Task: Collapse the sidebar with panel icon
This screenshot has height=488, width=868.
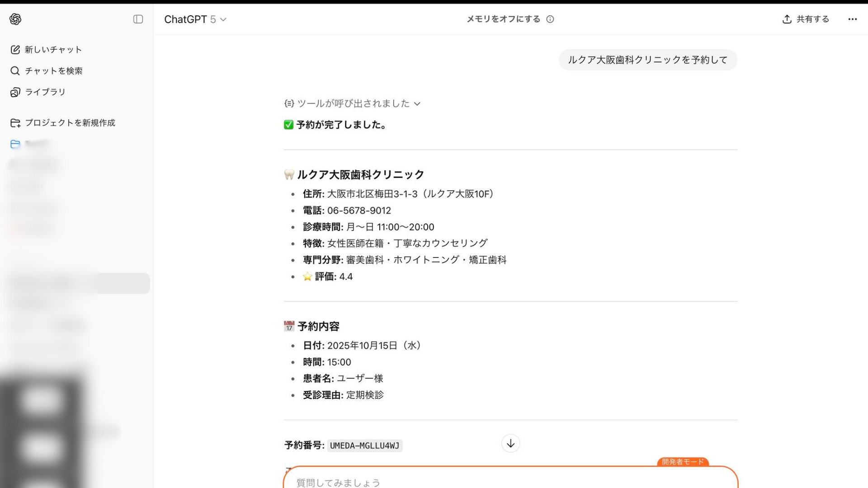Action: [x=138, y=19]
